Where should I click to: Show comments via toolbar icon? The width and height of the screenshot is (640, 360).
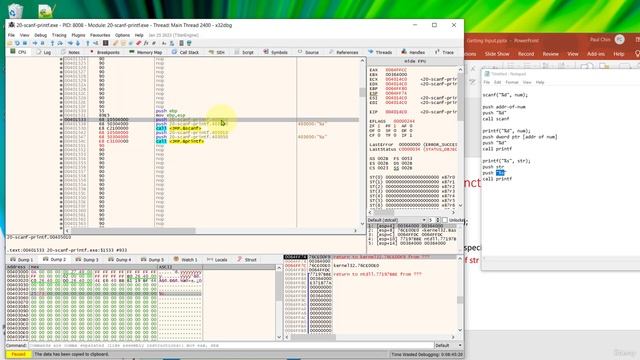tap(123, 43)
